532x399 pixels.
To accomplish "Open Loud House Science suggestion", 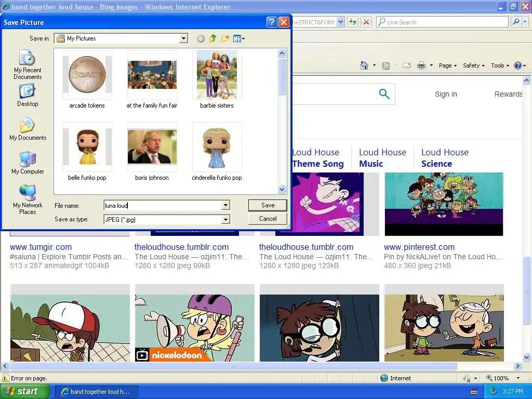I will click(445, 158).
